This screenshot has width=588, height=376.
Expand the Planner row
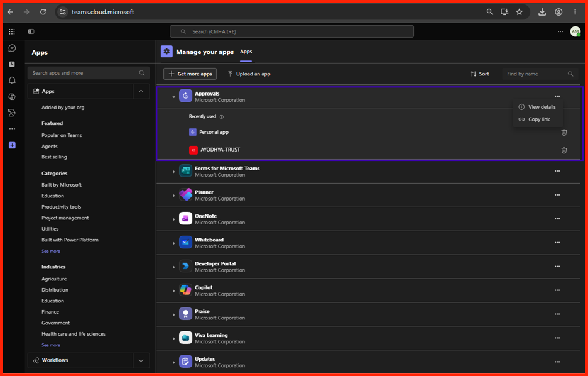173,196
